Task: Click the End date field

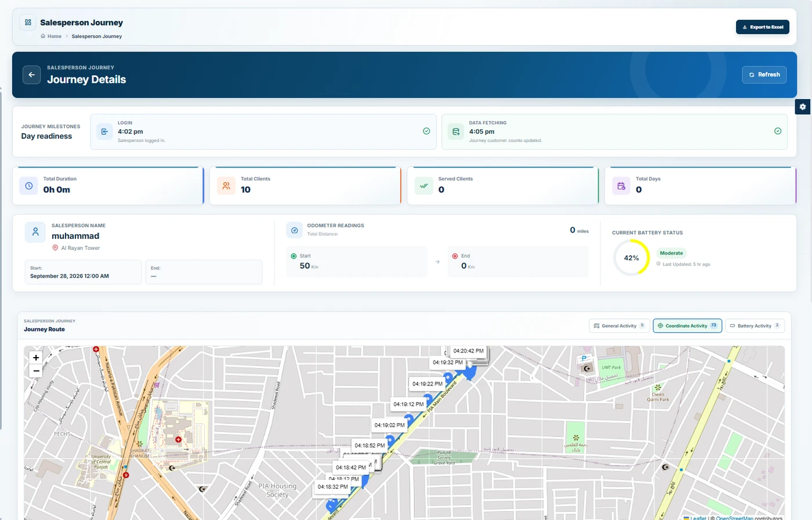Action: 204,272
